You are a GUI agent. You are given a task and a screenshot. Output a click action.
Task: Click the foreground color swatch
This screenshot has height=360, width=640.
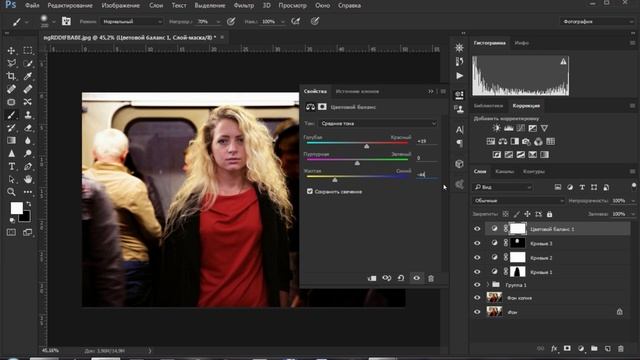click(16, 208)
